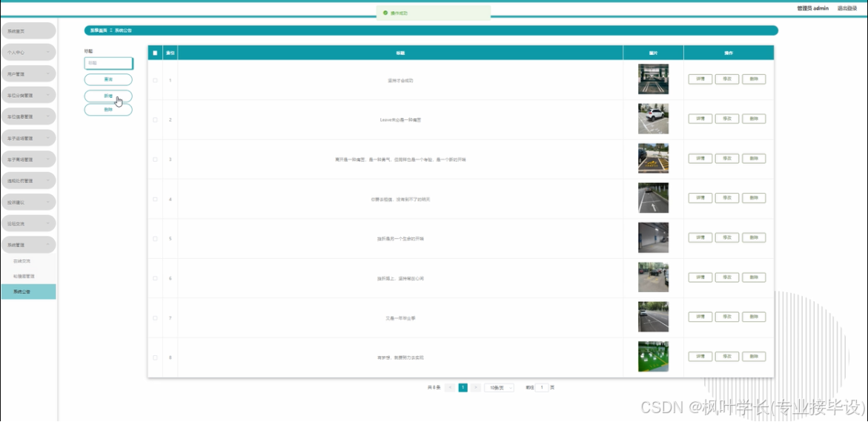Tick the checkbox for row 2

(155, 119)
